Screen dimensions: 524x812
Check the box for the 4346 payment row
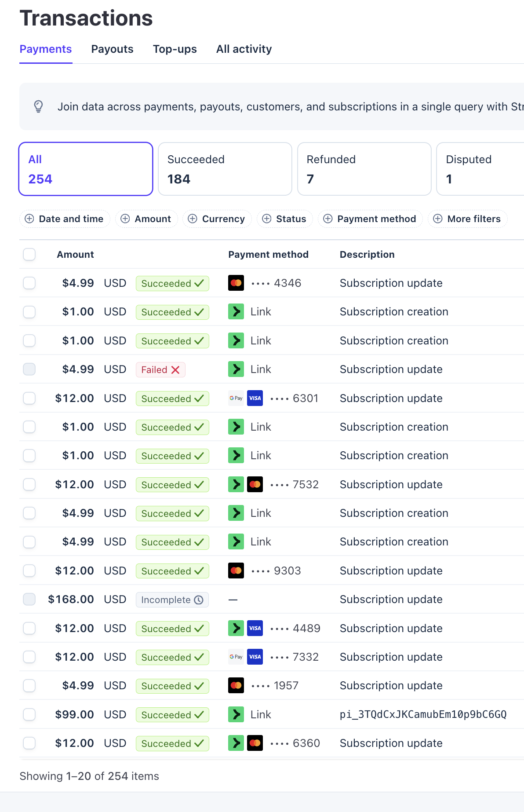pyautogui.click(x=29, y=283)
